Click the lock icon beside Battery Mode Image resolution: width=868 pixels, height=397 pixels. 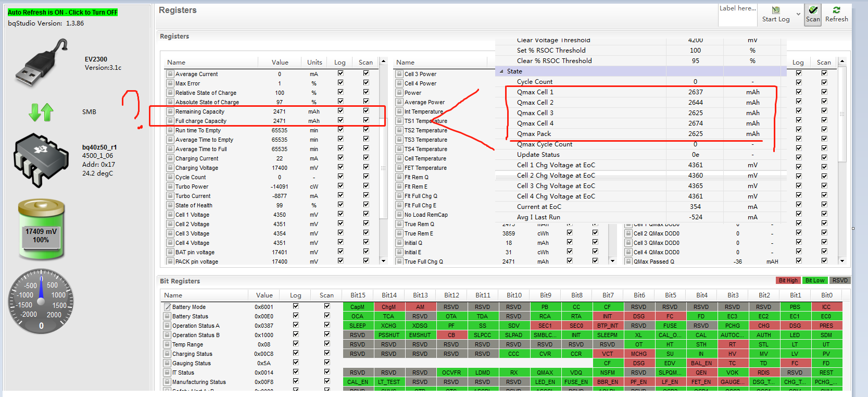(x=168, y=307)
